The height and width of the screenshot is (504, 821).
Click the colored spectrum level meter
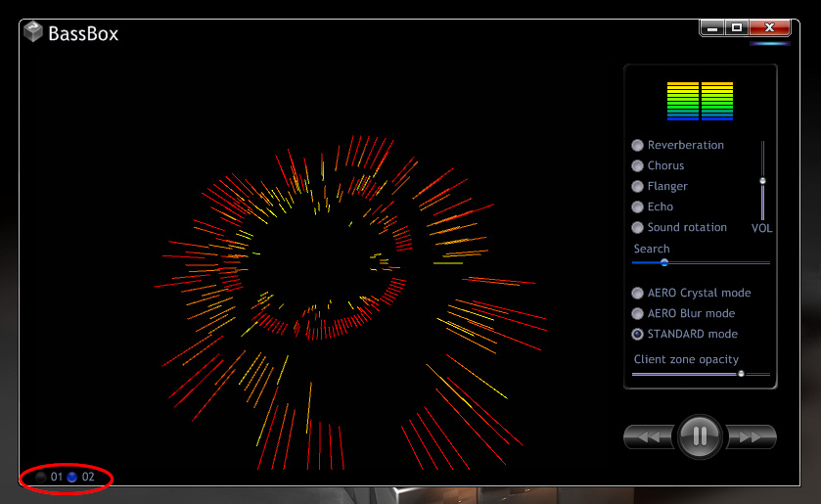tap(700, 101)
